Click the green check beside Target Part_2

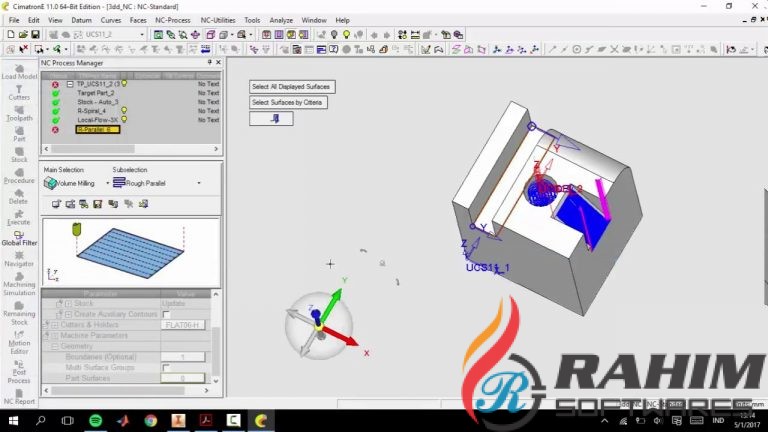click(55, 93)
